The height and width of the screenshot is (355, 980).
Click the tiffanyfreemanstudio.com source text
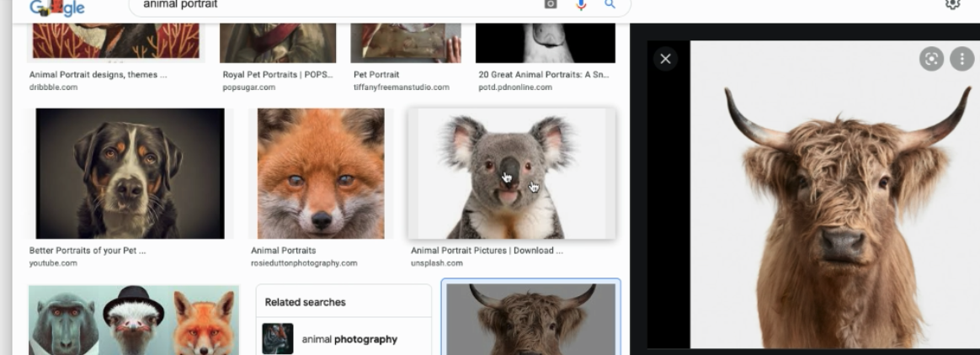click(402, 87)
